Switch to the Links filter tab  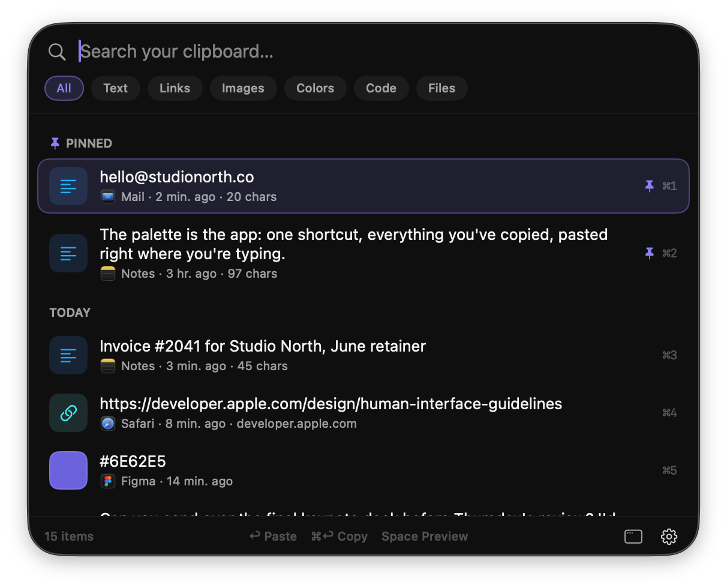click(175, 88)
